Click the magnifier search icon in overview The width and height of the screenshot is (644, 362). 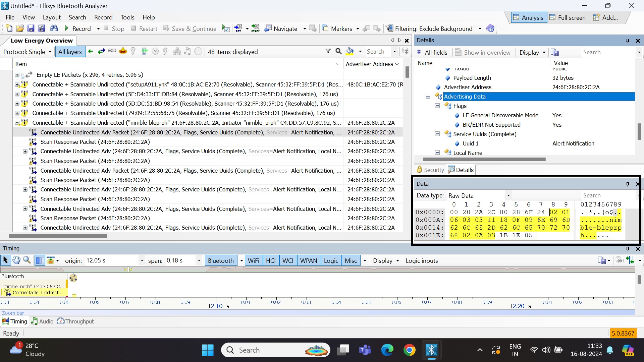pyautogui.click(x=338, y=51)
